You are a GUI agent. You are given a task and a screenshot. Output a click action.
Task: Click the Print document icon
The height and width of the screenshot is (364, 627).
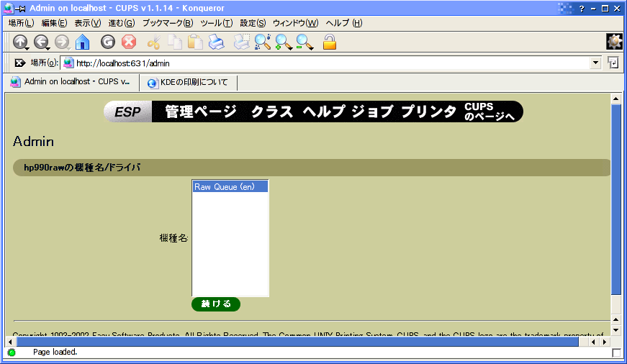(216, 42)
